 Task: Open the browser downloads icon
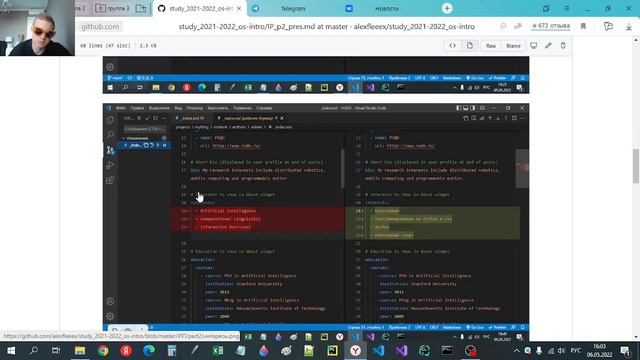629,27
